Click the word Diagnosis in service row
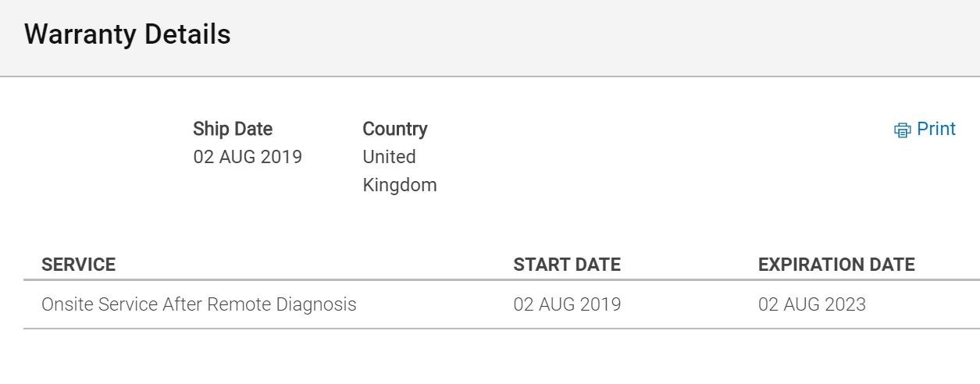The height and width of the screenshot is (384, 980). point(316,304)
